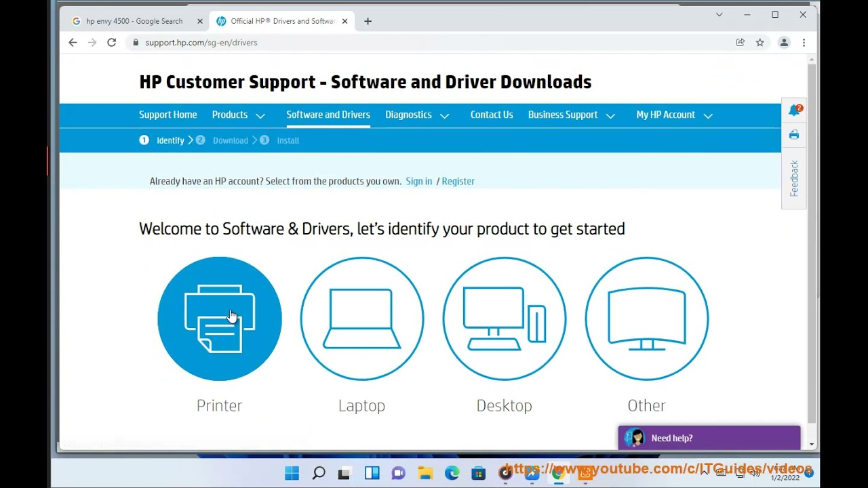Click the Printer label text
868x488 pixels.
(x=219, y=405)
